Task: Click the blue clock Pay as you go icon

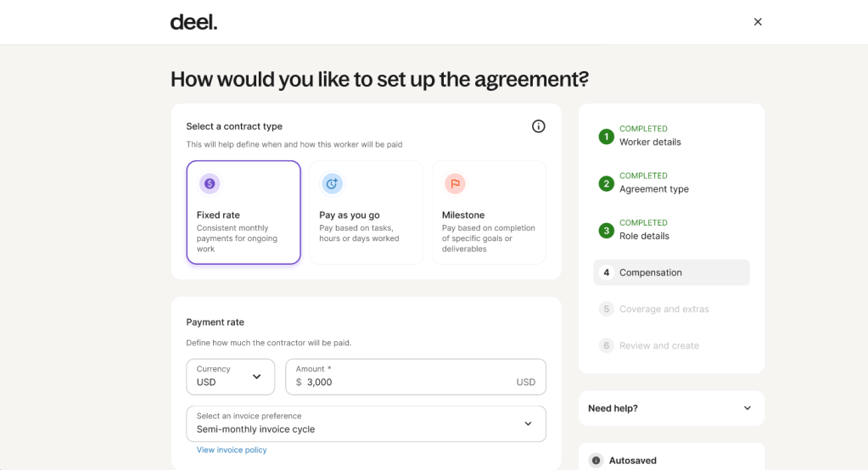Action: point(332,183)
